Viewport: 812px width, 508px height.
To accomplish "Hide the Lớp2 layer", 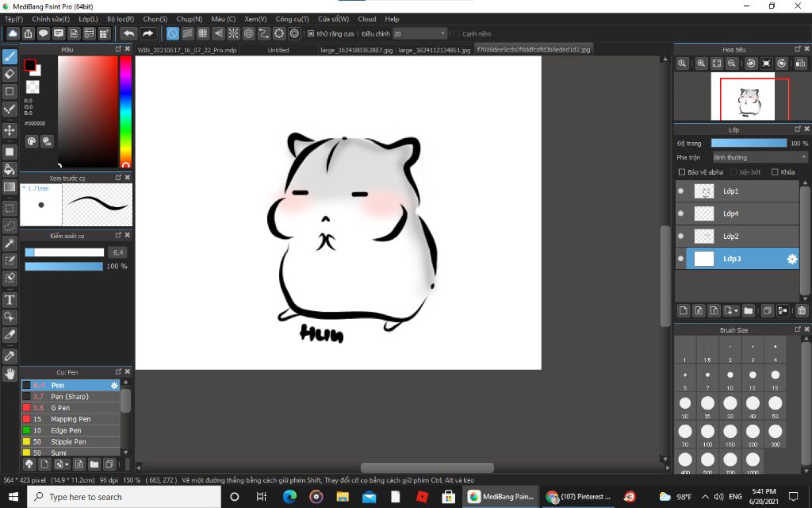I will [x=680, y=237].
